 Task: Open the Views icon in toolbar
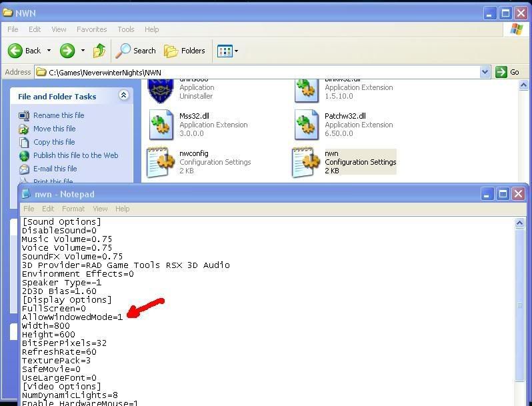225,51
